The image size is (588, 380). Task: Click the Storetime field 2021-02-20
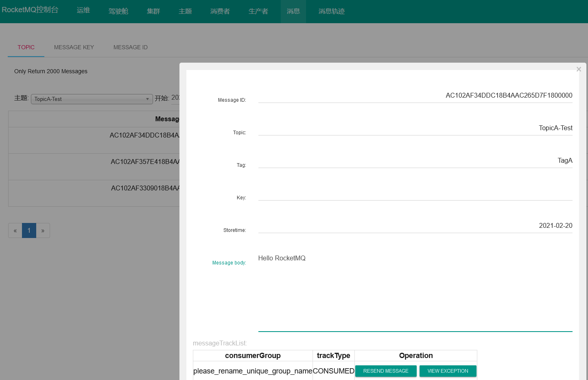415,226
